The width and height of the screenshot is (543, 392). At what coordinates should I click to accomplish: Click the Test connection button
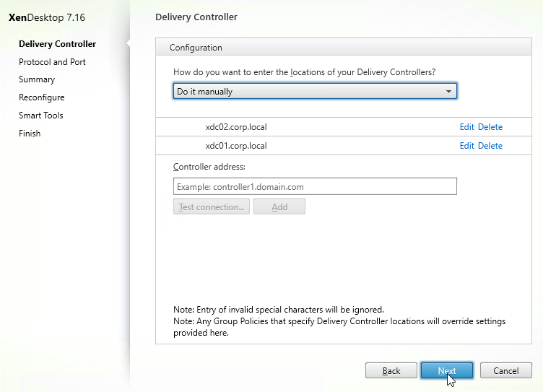(212, 206)
